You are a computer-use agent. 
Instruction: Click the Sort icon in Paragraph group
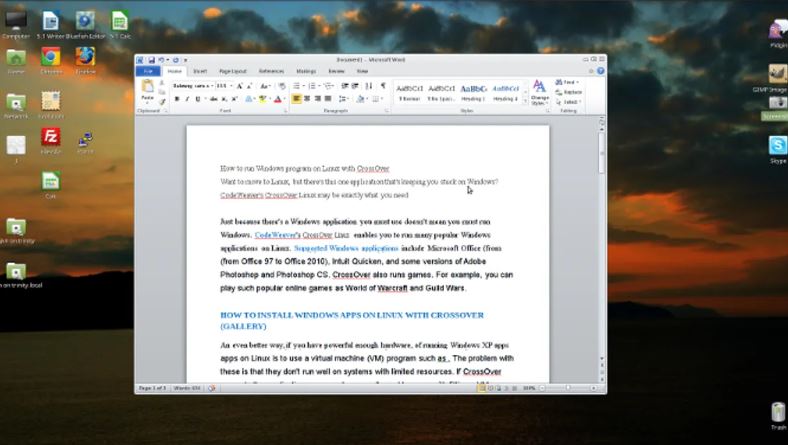pos(369,86)
